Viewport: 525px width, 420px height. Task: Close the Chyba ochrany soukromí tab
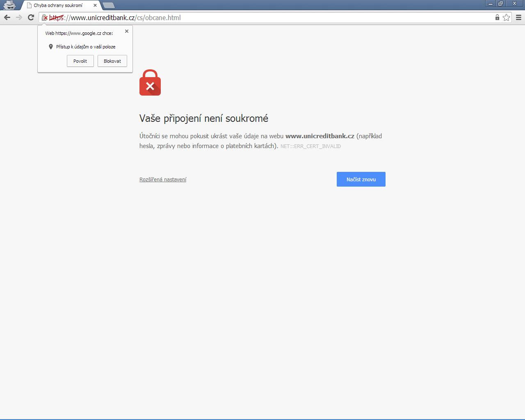pos(95,5)
